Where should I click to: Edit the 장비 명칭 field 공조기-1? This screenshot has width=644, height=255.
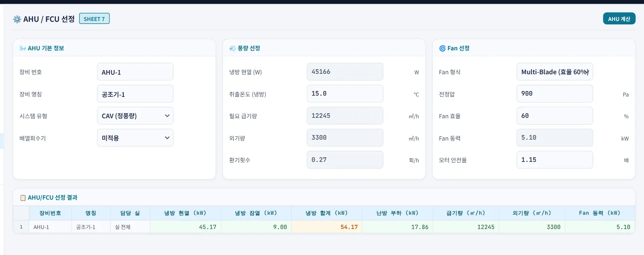135,94
